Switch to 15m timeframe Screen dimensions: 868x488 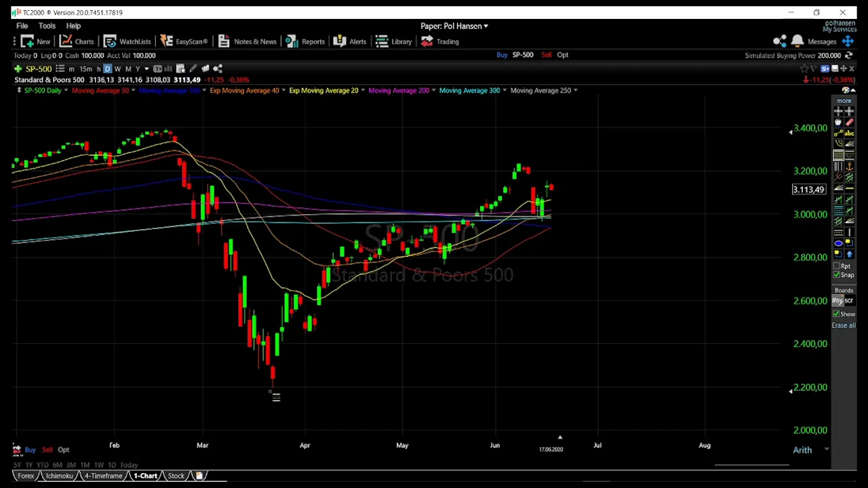click(x=86, y=68)
